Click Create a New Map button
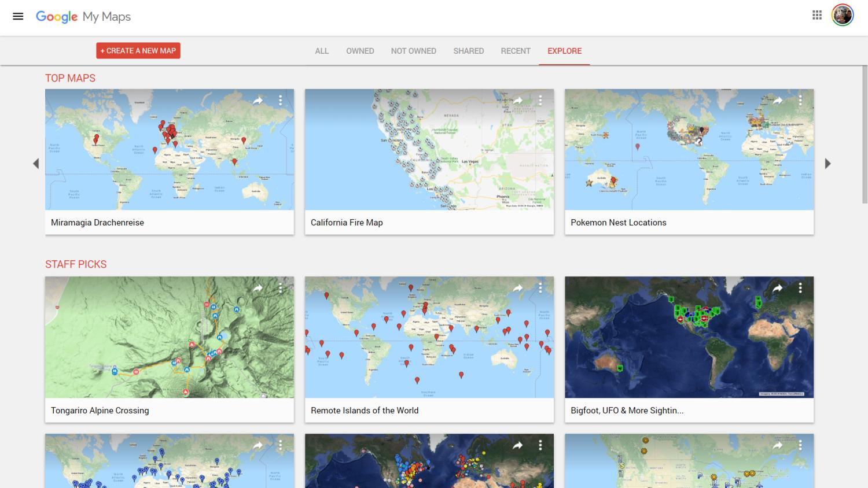This screenshot has height=488, width=868. coord(138,51)
